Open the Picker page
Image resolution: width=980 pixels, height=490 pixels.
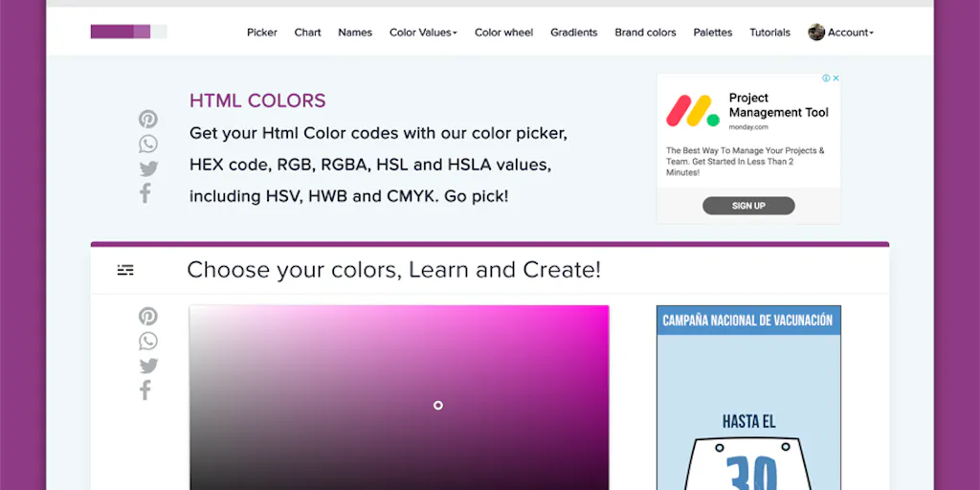[262, 33]
